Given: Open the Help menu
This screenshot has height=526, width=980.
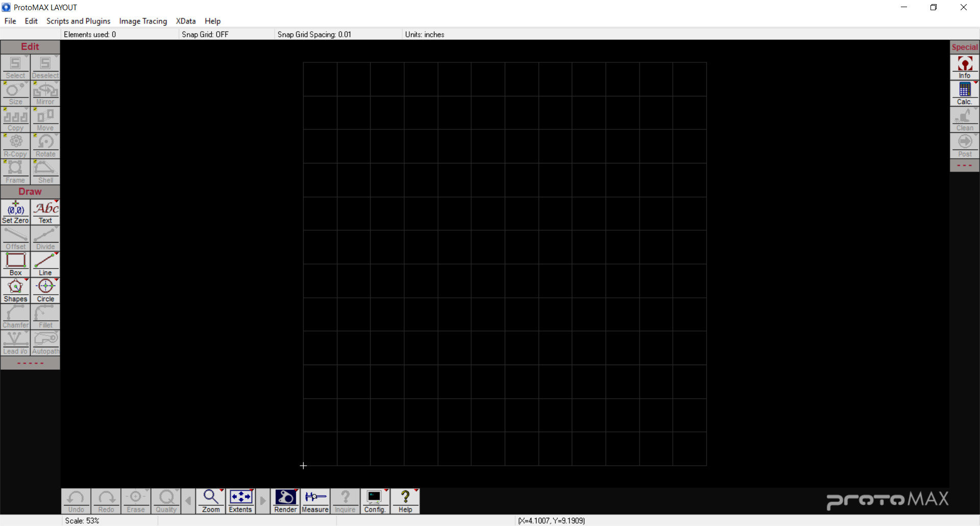Looking at the screenshot, I should coord(212,21).
